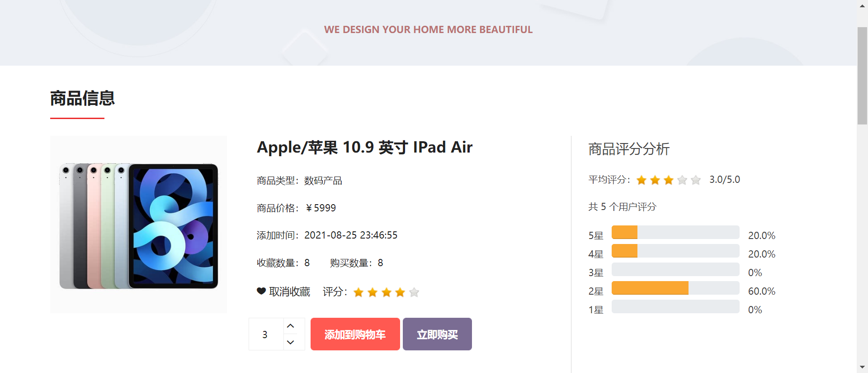This screenshot has height=373, width=868.
Task: Click 立即购买 button
Action: click(437, 334)
